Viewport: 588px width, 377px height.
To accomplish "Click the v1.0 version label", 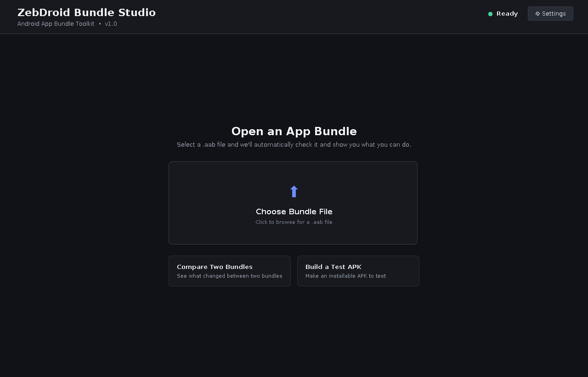I will point(111,24).
